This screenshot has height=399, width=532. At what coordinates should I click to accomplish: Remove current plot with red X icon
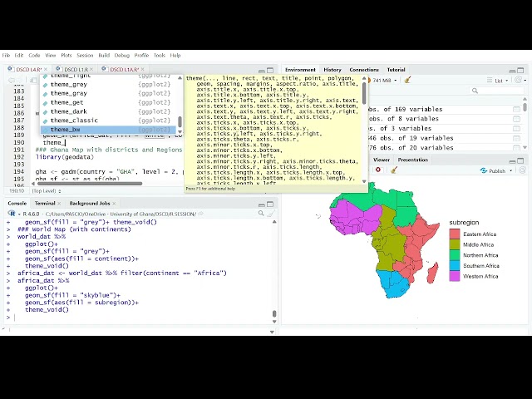[x=378, y=170]
